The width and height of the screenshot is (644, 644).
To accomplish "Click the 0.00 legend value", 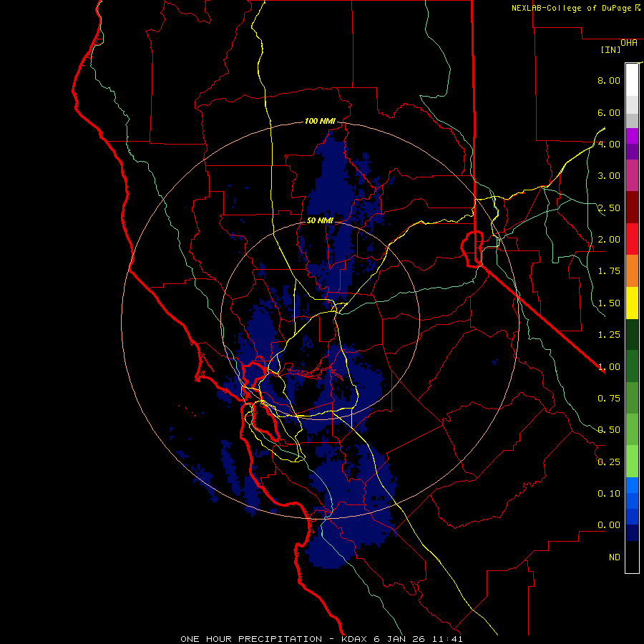I will [609, 525].
